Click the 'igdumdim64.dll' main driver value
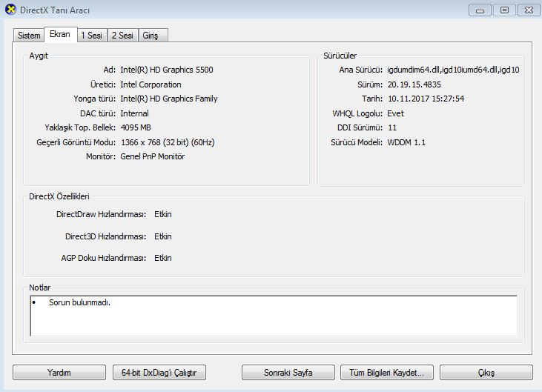 [x=453, y=70]
